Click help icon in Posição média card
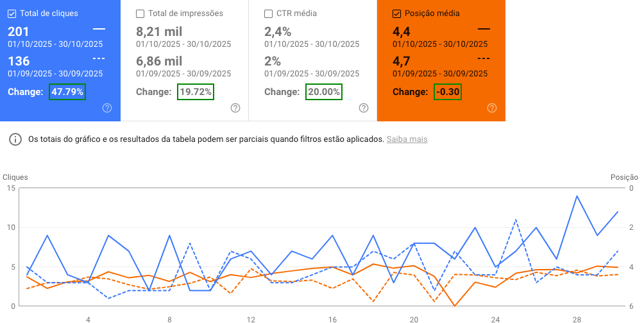The height and width of the screenshot is (323, 644). click(492, 108)
